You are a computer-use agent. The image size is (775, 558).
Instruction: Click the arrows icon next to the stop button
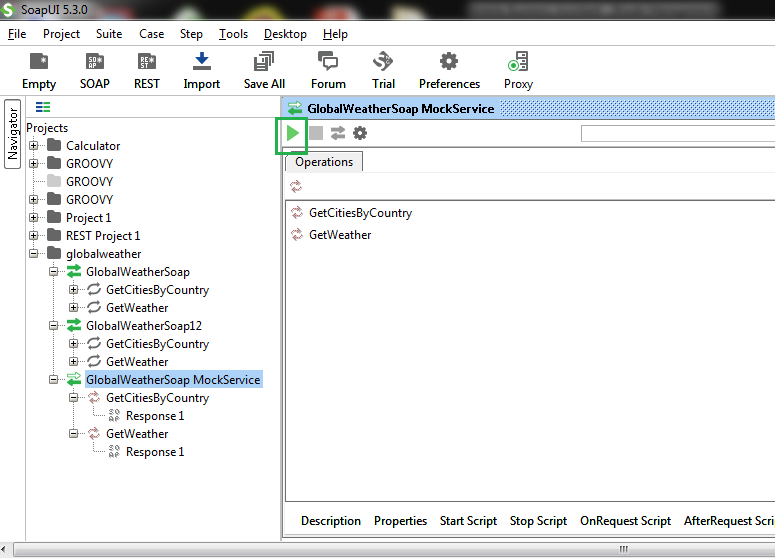[x=338, y=133]
